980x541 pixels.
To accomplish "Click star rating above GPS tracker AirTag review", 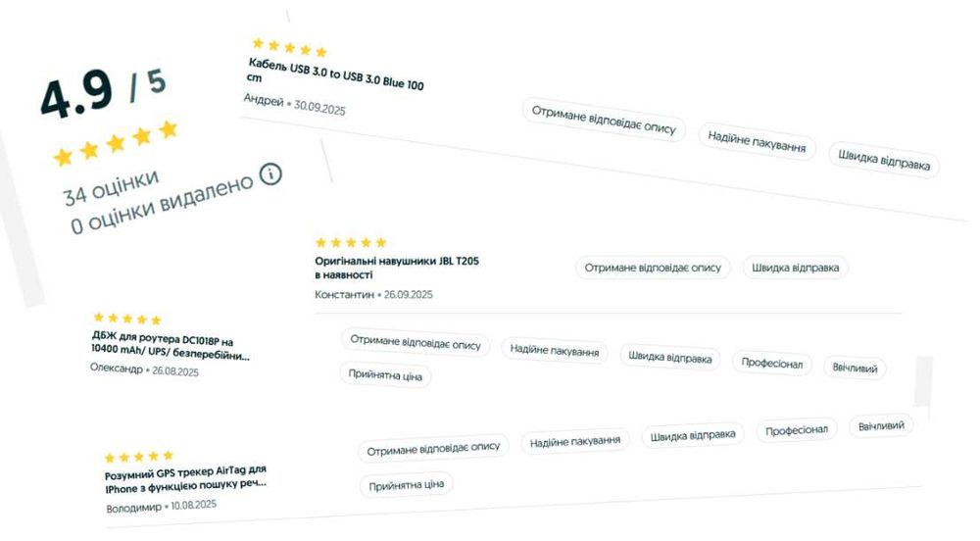I will [x=139, y=457].
